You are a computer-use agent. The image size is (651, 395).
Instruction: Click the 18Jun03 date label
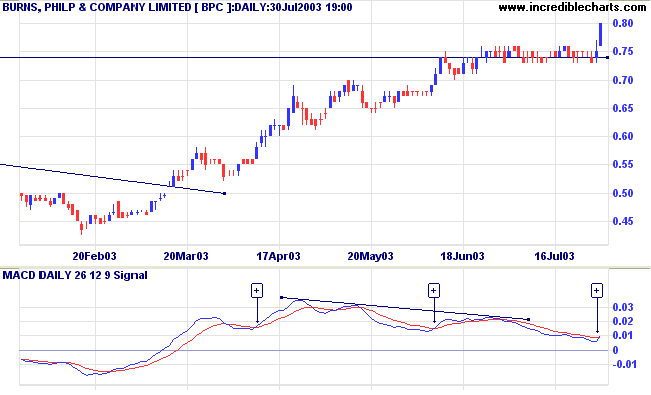462,256
